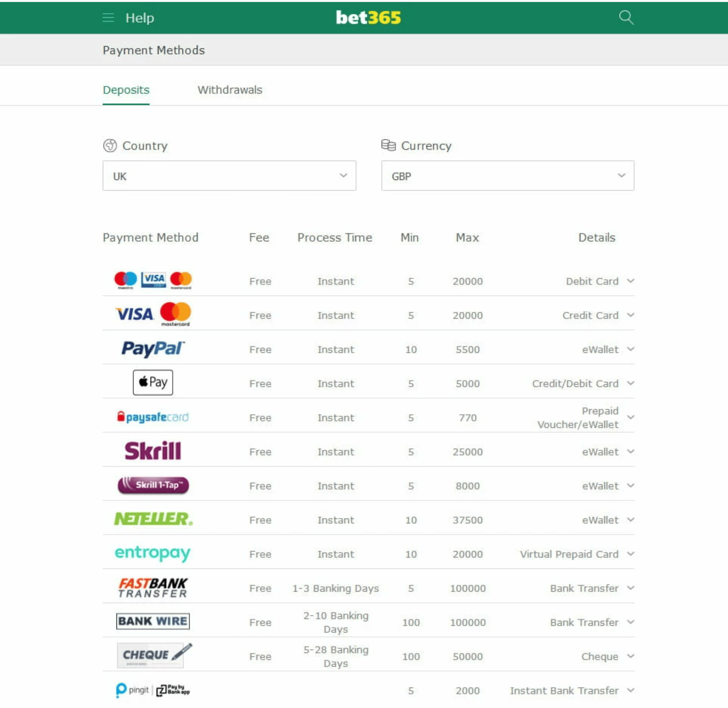Click the 37500 max value for NETELLER

[468, 520]
